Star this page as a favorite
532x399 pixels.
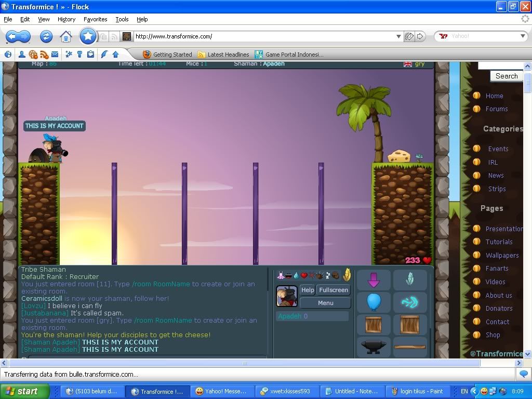click(x=88, y=36)
